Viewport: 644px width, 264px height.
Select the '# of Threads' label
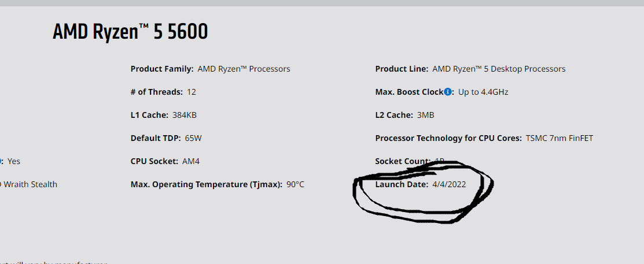[156, 92]
